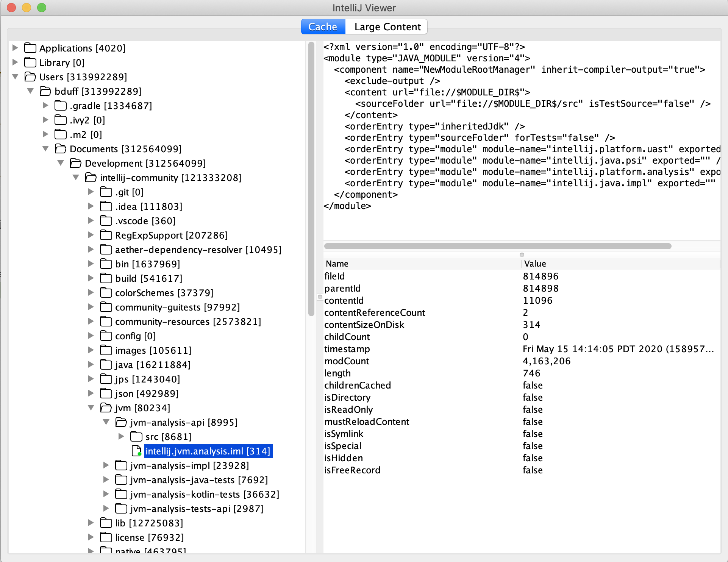This screenshot has height=562, width=728.
Task: Collapse the intellij-community tree node
Action: pos(76,177)
